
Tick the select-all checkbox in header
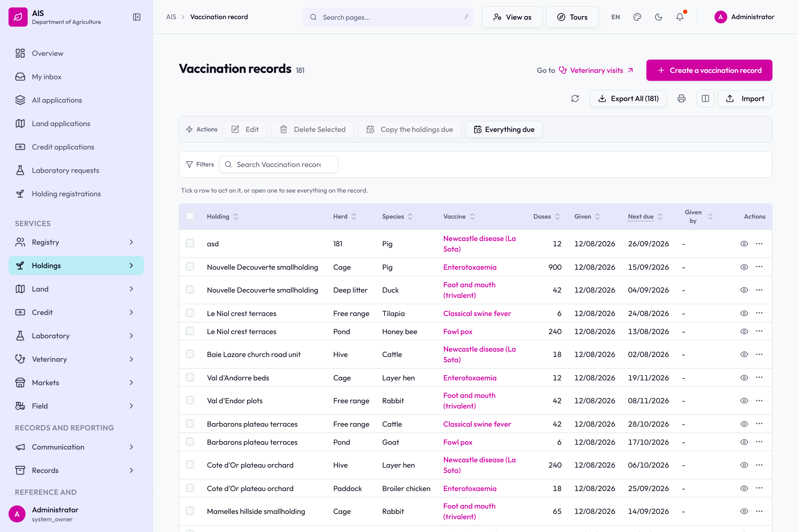point(190,216)
